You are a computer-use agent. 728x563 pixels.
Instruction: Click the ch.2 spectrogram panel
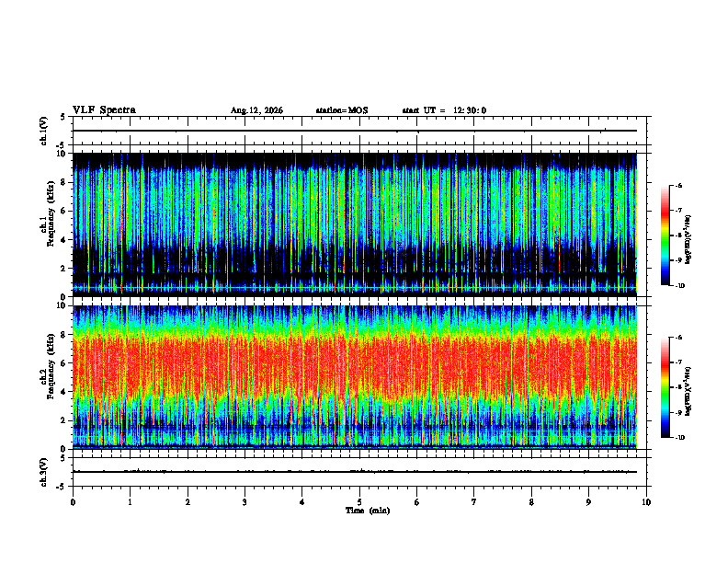pos(355,377)
